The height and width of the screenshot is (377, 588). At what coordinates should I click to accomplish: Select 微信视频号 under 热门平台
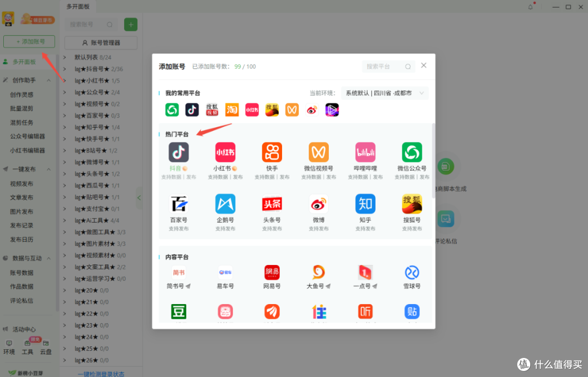318,152
